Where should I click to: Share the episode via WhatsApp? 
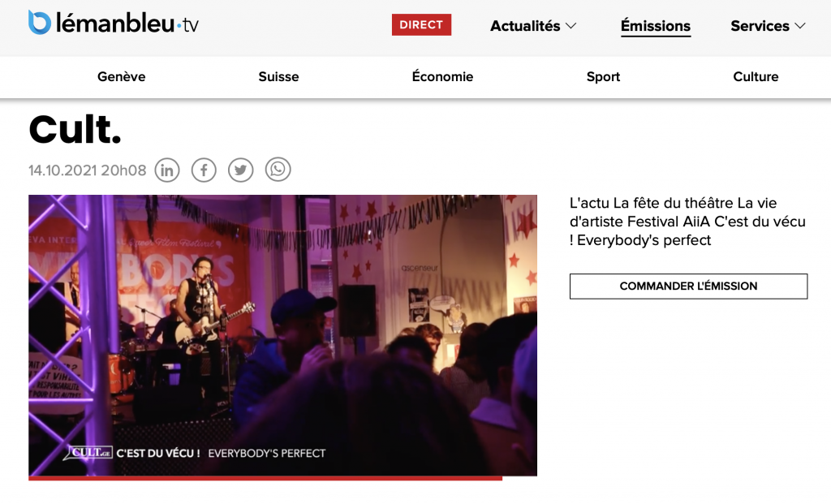278,170
